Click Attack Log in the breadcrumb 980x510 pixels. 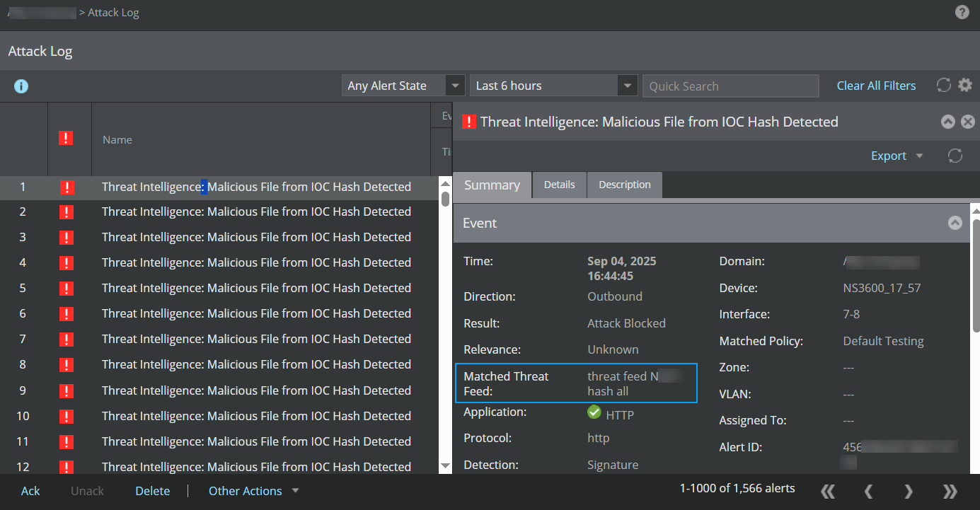coord(113,13)
